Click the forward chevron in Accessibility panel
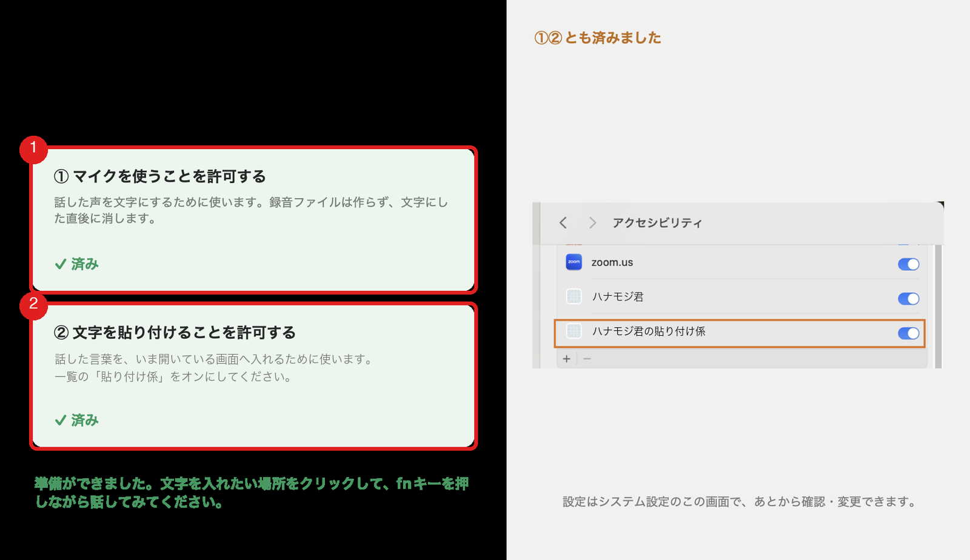Screen dimensions: 970x560 (592, 223)
